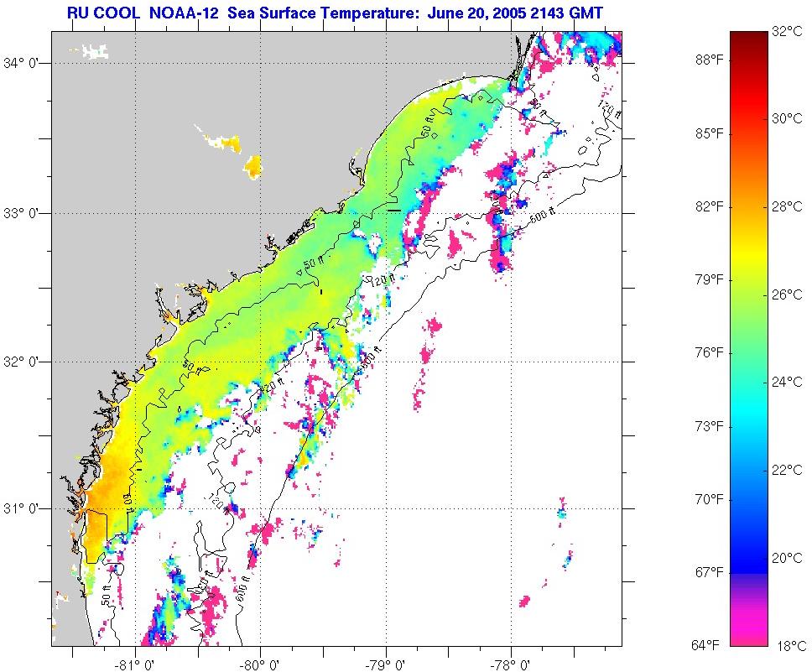The width and height of the screenshot is (812, 672).
Task: Click the 18°C label at the legend bottom
Action: pyautogui.click(x=786, y=645)
